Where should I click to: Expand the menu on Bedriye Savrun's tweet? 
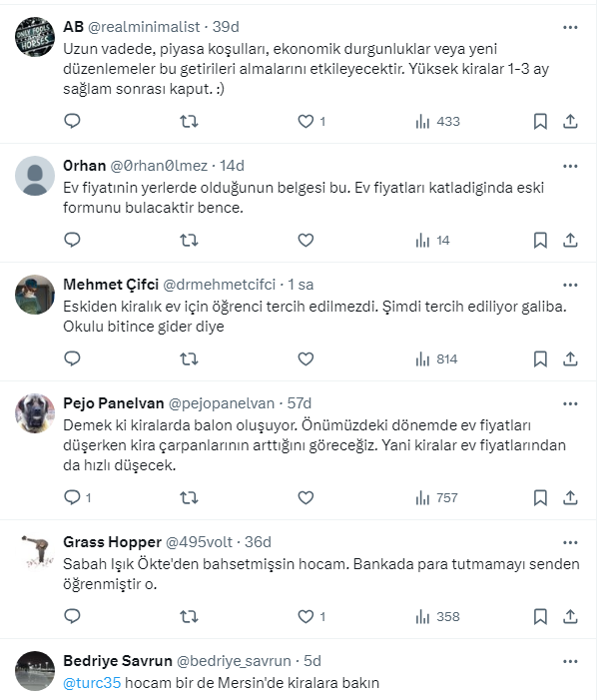coord(570,660)
